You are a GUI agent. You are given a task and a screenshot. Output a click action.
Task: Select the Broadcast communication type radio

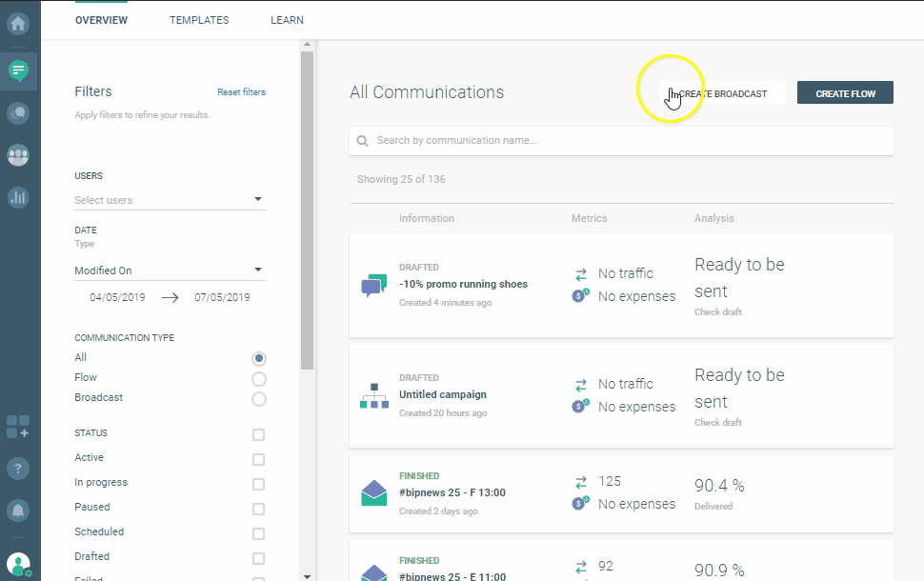coord(259,398)
